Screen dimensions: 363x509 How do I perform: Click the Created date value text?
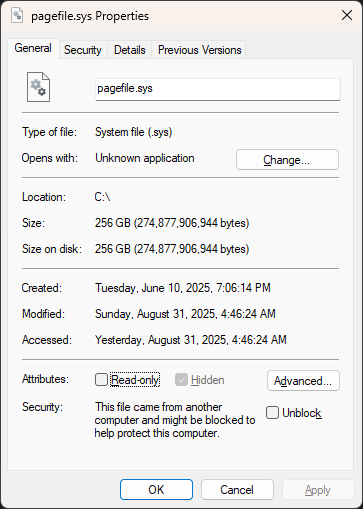(x=183, y=288)
